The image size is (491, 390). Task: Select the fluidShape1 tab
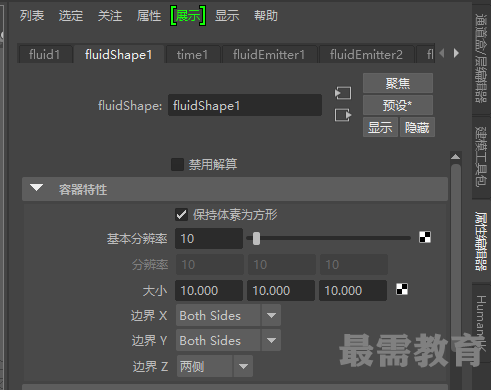point(119,54)
